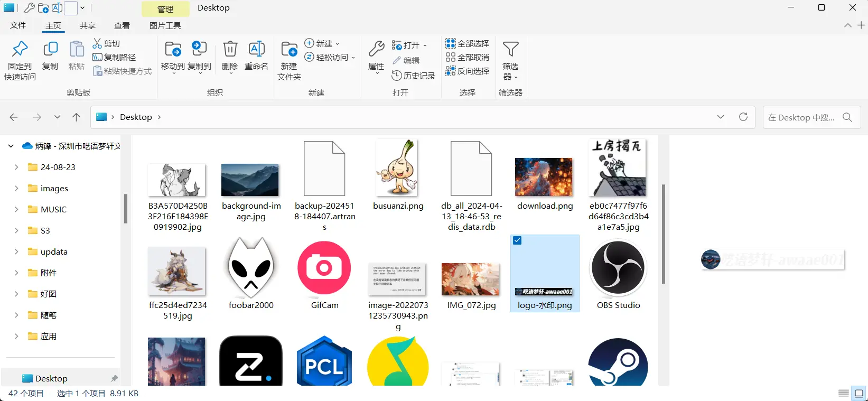Open recent locations dropdown arrow
Viewport: 868px width, 401px height.
[57, 117]
